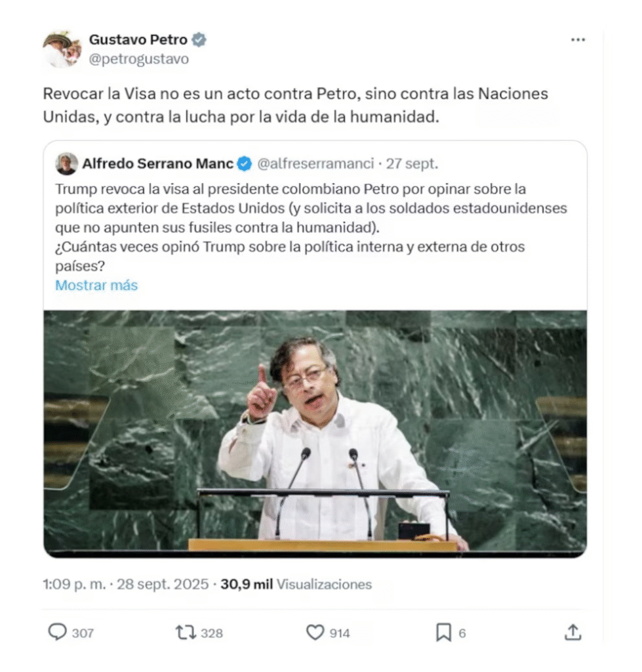Open Gustavo Petro's profile avatar
This screenshot has height=672, width=642.
[x=62, y=49]
